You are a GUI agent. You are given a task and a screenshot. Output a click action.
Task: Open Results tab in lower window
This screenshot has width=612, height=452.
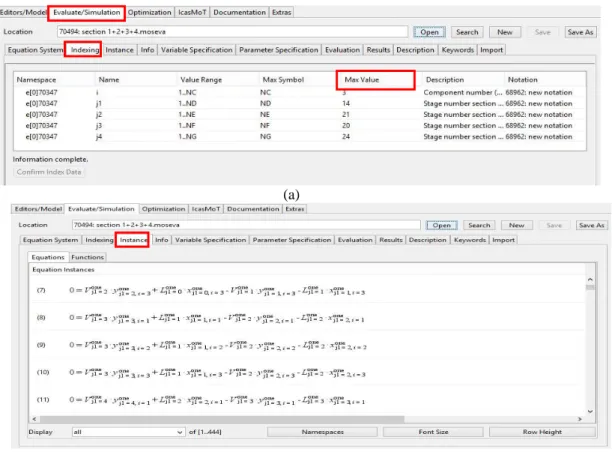tap(391, 240)
